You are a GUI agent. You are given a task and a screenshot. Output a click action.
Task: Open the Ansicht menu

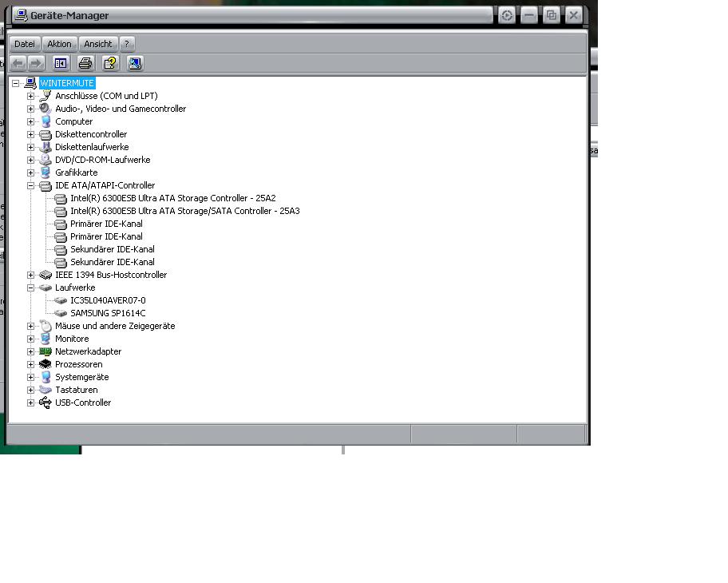coord(98,44)
